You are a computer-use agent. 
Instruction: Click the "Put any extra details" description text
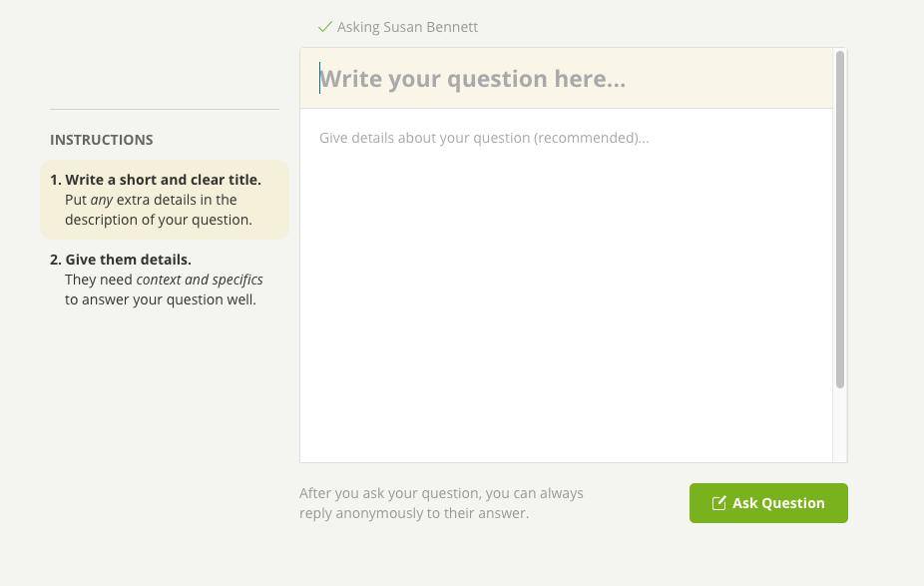(x=158, y=210)
